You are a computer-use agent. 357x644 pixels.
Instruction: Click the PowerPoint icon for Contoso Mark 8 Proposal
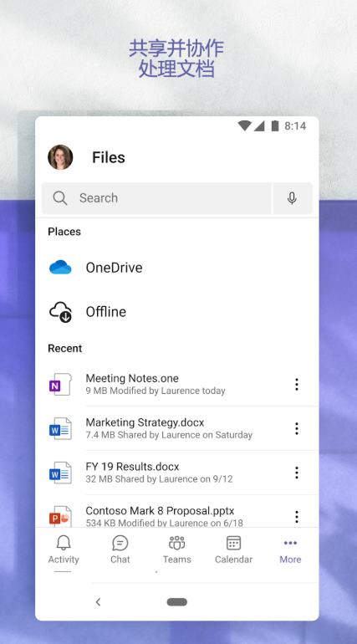pos(60,517)
